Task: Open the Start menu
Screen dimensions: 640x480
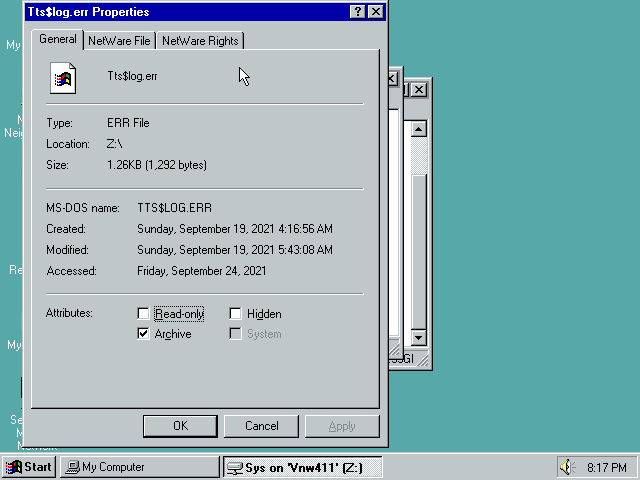Action: point(29,467)
